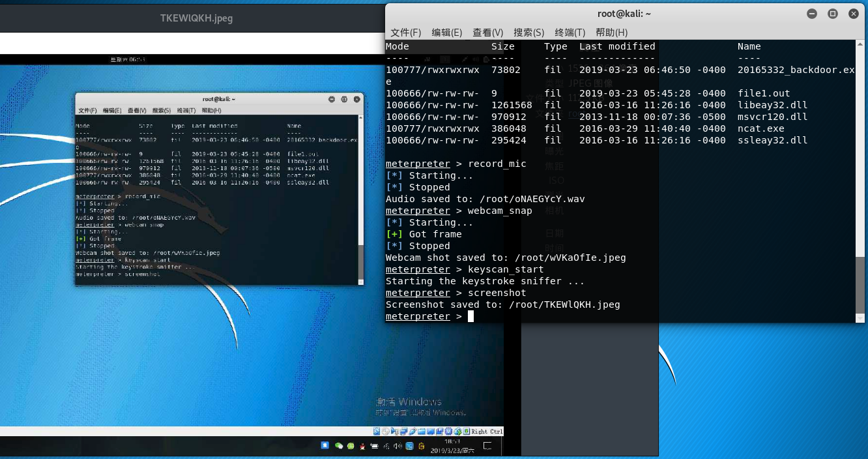Click the blue square app icon in the pictured tray

[x=325, y=445]
